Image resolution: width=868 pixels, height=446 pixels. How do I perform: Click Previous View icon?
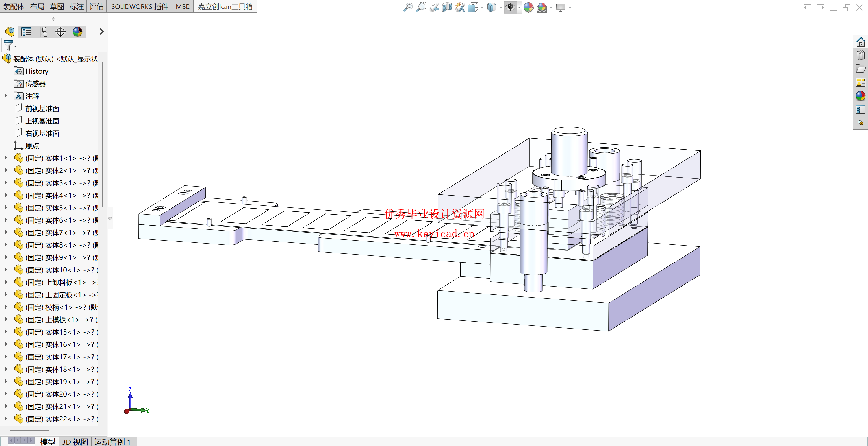pos(434,7)
